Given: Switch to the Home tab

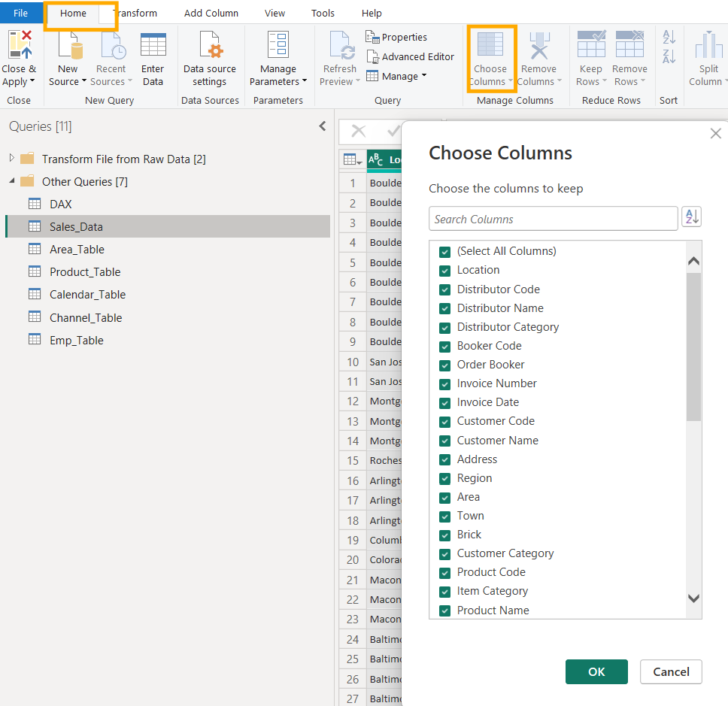Looking at the screenshot, I should pyautogui.click(x=73, y=13).
